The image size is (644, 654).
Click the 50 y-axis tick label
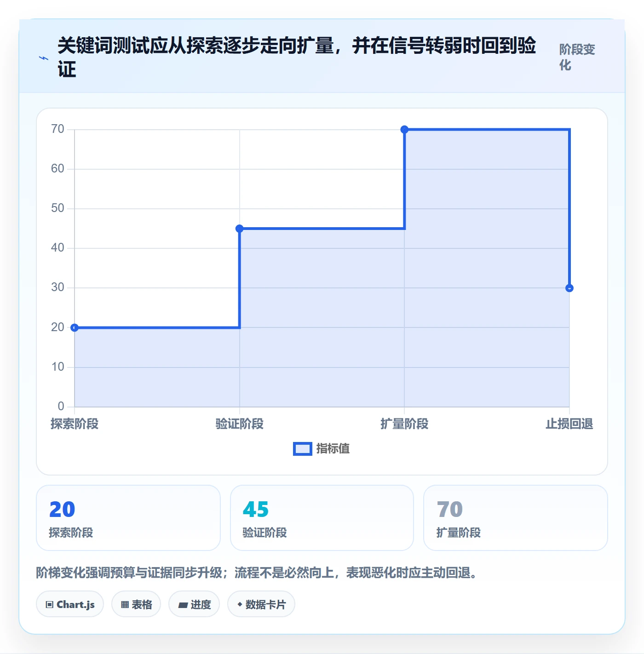[x=57, y=208]
